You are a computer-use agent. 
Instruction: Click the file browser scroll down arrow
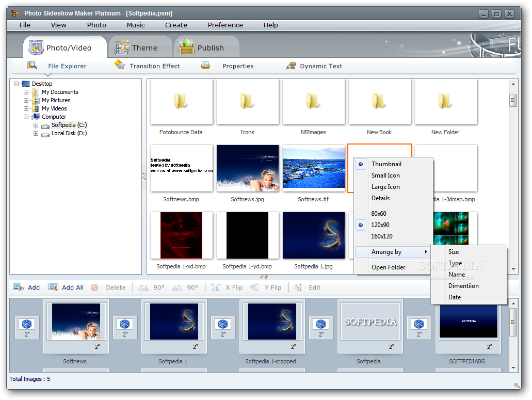pos(513,269)
